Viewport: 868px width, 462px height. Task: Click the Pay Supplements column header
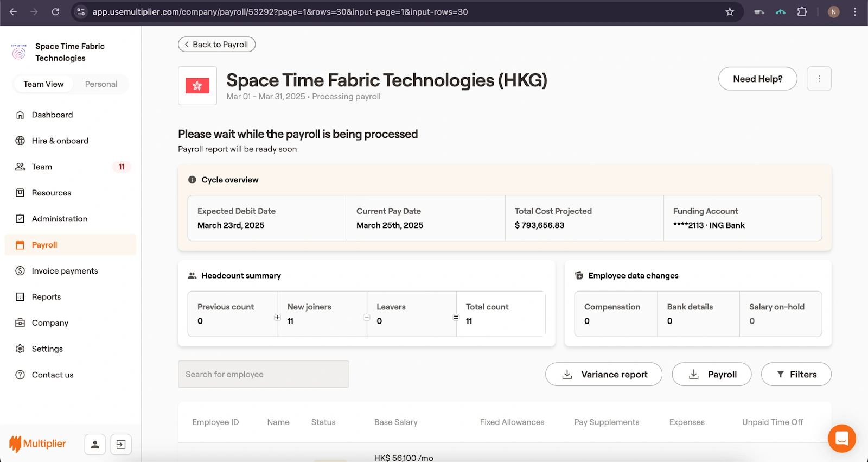[607, 422]
